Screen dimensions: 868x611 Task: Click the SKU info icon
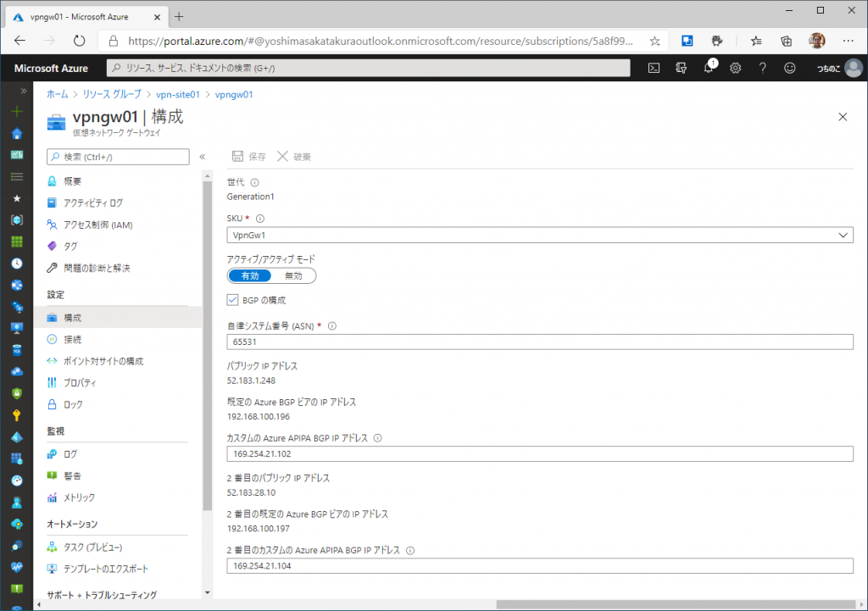click(260, 219)
